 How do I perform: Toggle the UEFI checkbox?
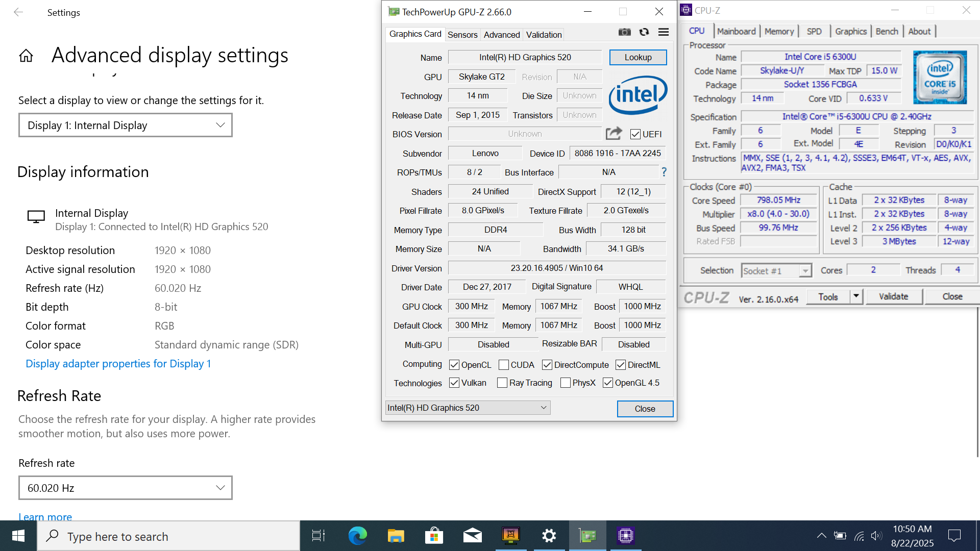(635, 134)
